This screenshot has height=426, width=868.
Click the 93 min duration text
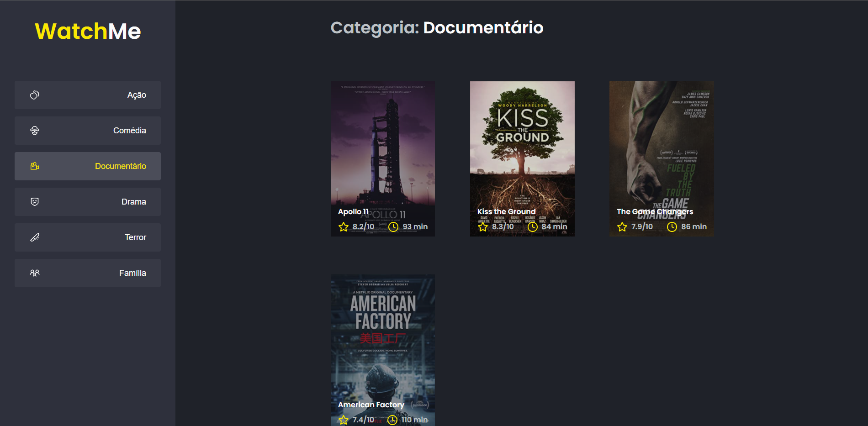[x=415, y=226]
